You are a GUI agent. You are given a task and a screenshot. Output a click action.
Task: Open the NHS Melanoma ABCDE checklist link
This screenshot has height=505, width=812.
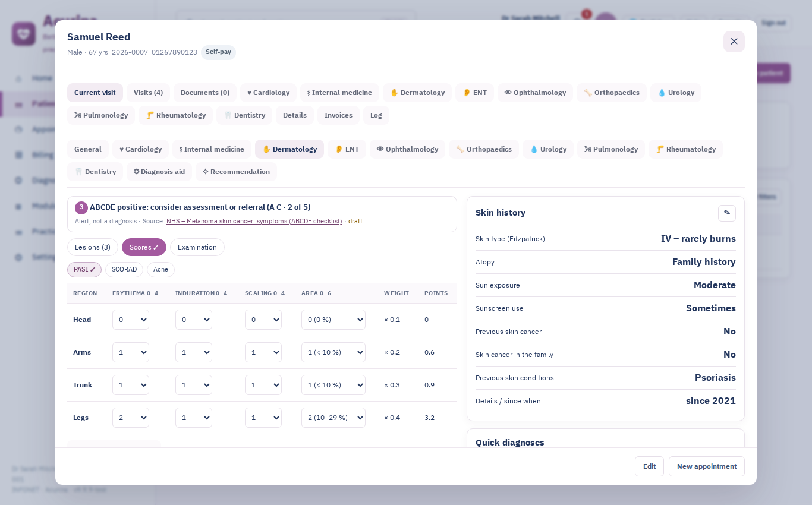click(254, 221)
